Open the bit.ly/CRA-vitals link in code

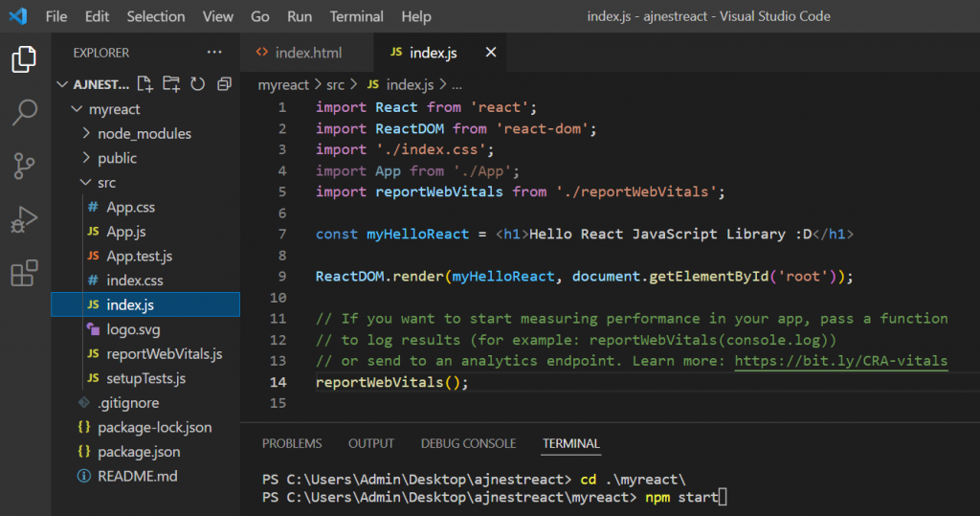[840, 361]
